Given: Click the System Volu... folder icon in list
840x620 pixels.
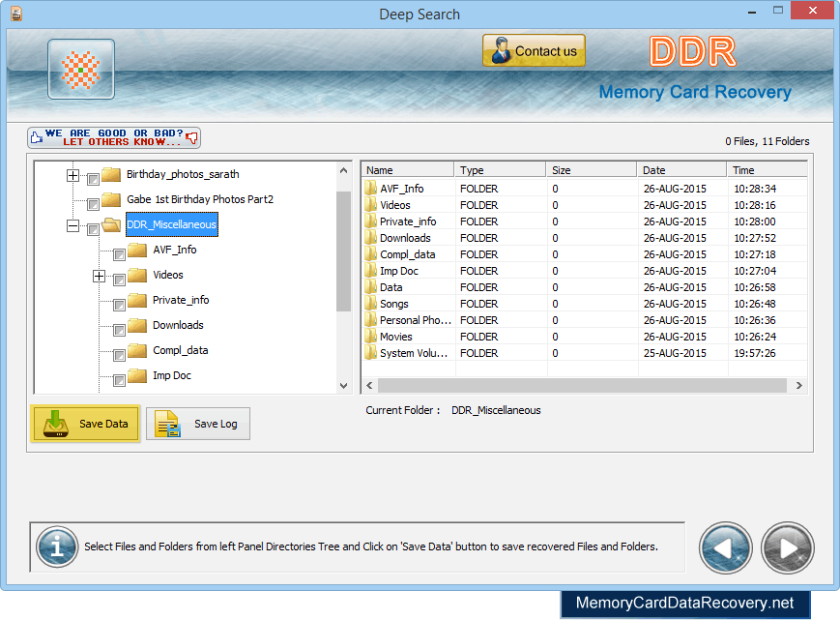Looking at the screenshot, I should click(x=371, y=353).
